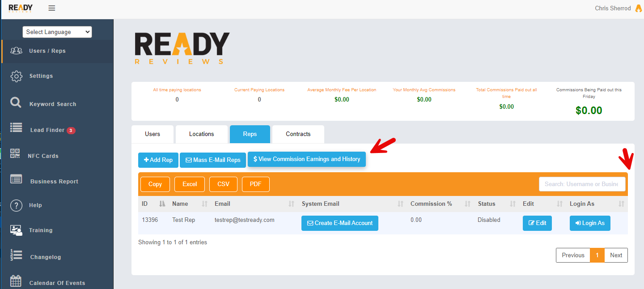Open Settings via the gear icon
The image size is (644, 289).
17,76
